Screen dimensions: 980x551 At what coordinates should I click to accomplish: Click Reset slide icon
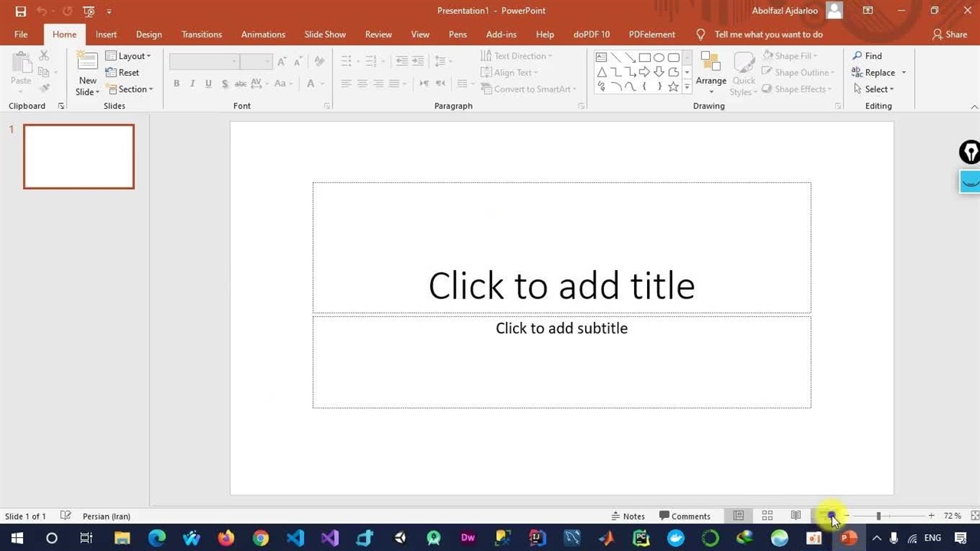pyautogui.click(x=112, y=73)
